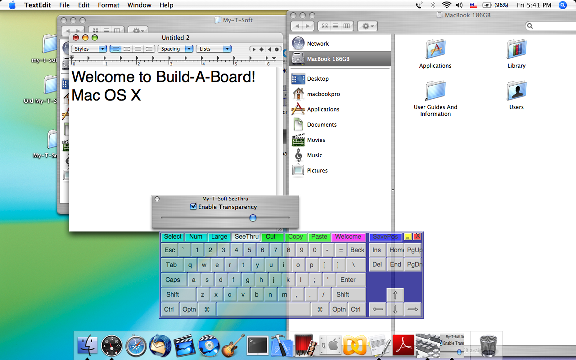The height and width of the screenshot is (360, 576).
Task: Open the Help menu
Action: (166, 5)
